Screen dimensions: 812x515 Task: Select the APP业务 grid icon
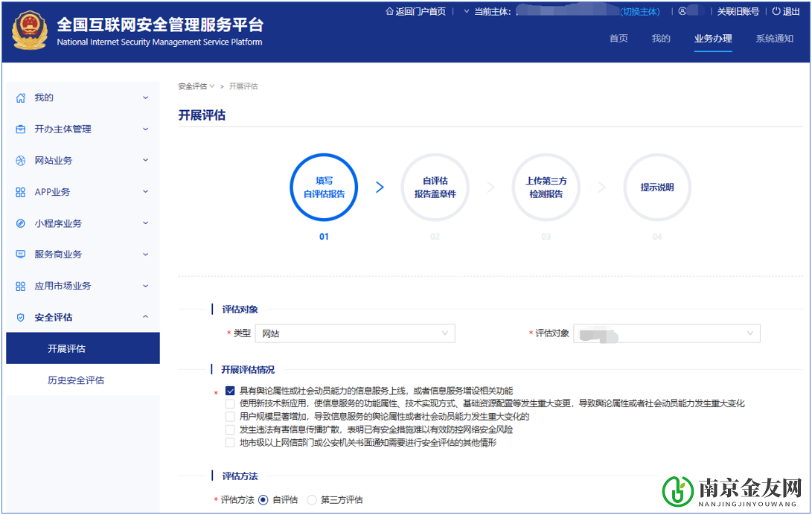19,191
